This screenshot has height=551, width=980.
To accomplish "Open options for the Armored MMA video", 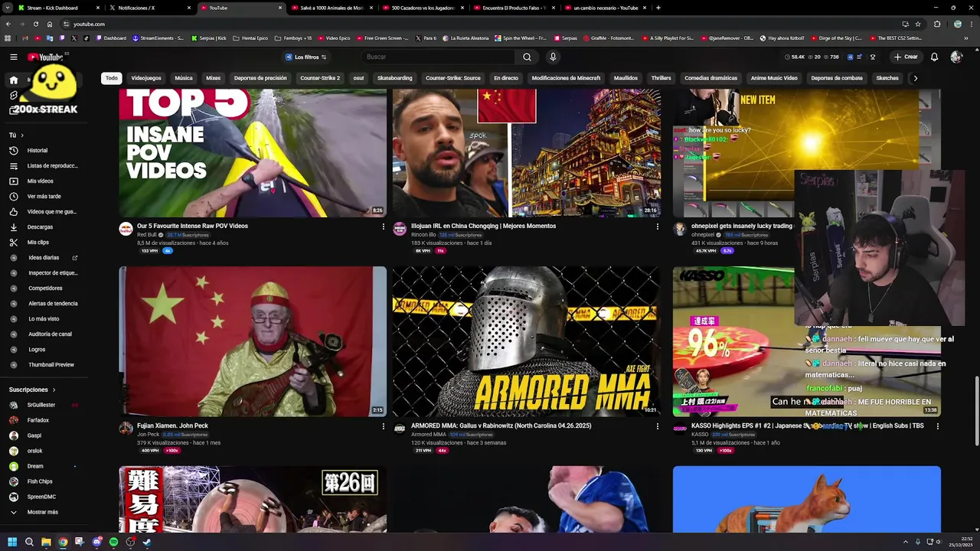I will click(x=657, y=426).
